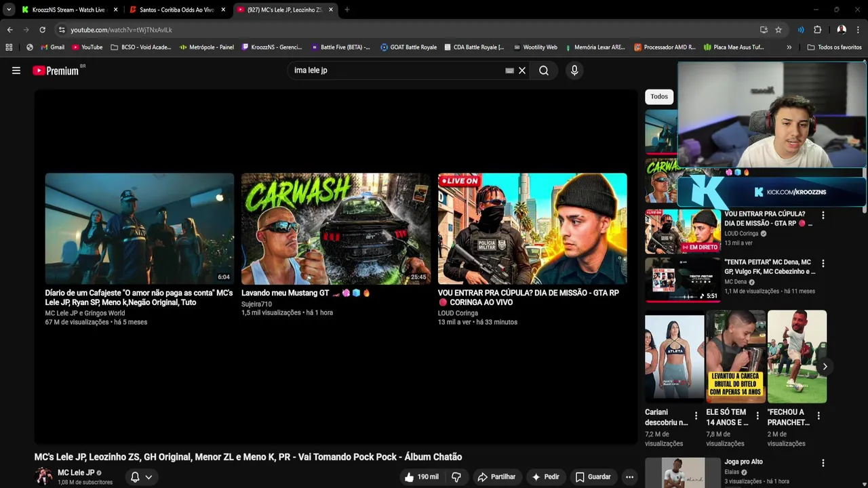The height and width of the screenshot is (488, 868).
Task: Bookmark this page with the star icon
Action: tap(778, 30)
